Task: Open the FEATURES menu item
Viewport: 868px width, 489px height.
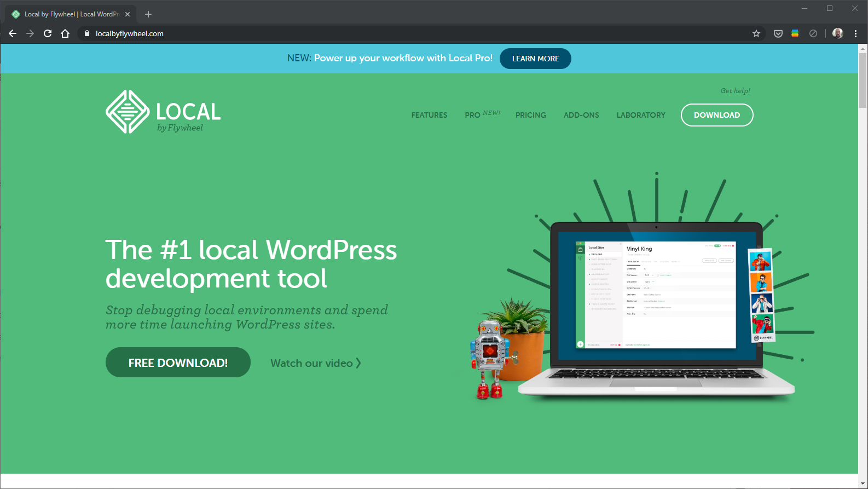Action: (x=429, y=115)
